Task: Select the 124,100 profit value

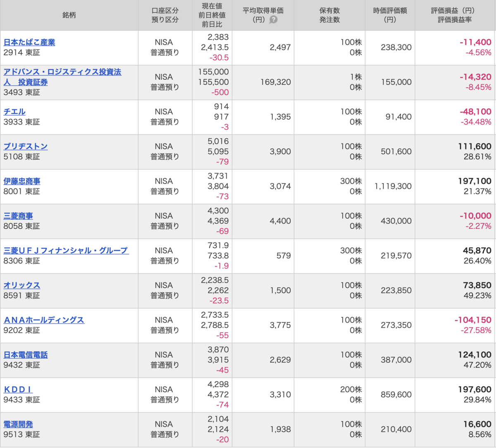Action: point(475,355)
